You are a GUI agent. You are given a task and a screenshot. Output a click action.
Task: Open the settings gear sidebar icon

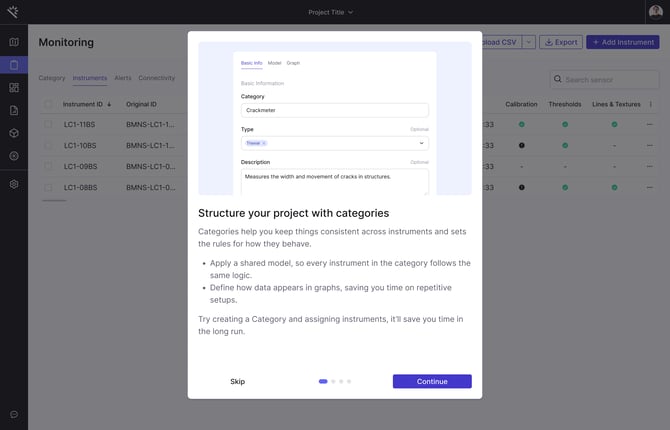(14, 184)
